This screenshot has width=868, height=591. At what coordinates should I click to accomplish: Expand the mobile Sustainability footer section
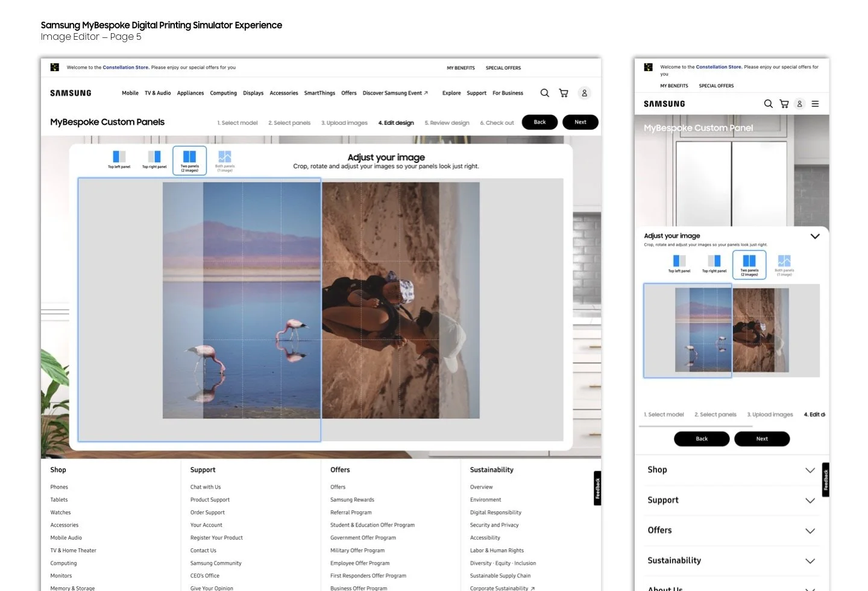tap(732, 560)
